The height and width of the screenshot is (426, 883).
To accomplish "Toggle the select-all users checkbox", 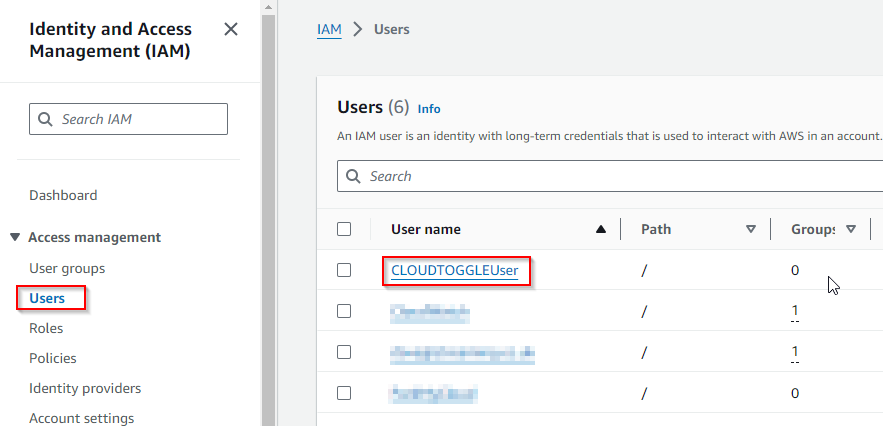I will click(x=344, y=229).
